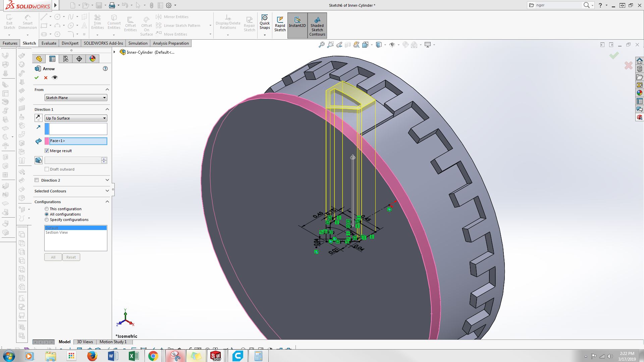Click the Zoom to Fit icon

[321, 45]
